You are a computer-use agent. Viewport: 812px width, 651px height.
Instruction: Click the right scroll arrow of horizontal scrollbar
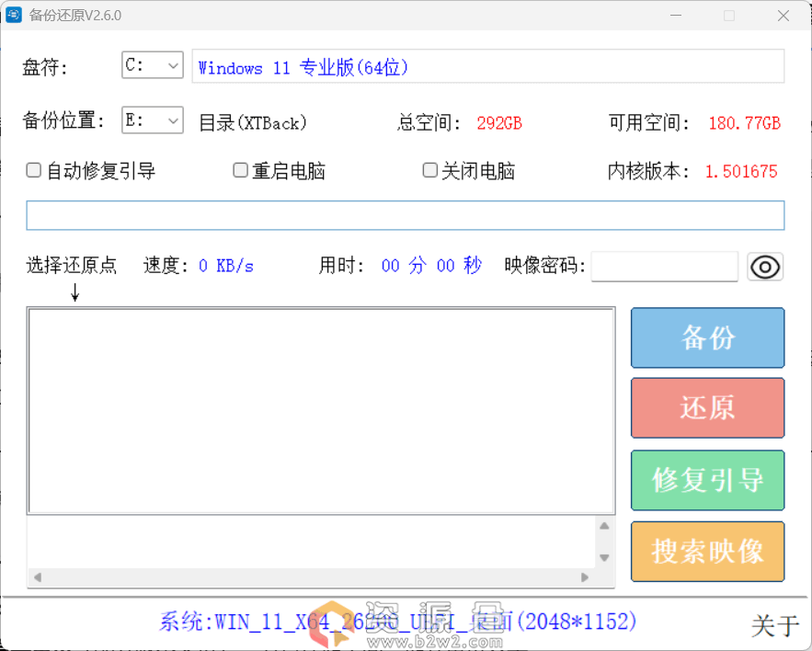pos(585,577)
